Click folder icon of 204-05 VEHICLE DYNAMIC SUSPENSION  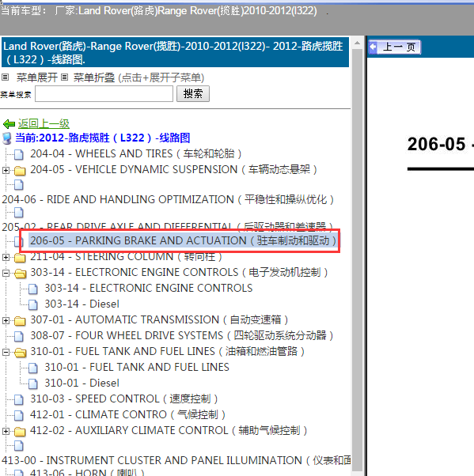(x=20, y=170)
